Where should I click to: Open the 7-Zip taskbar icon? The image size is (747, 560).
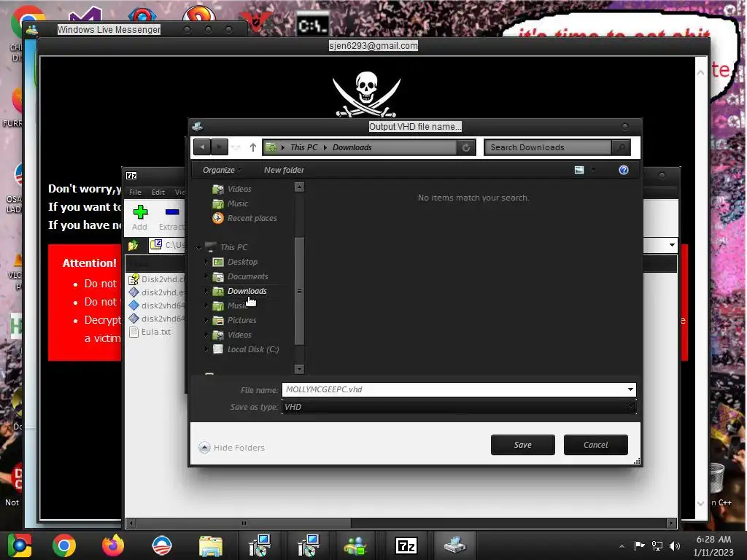click(x=406, y=545)
